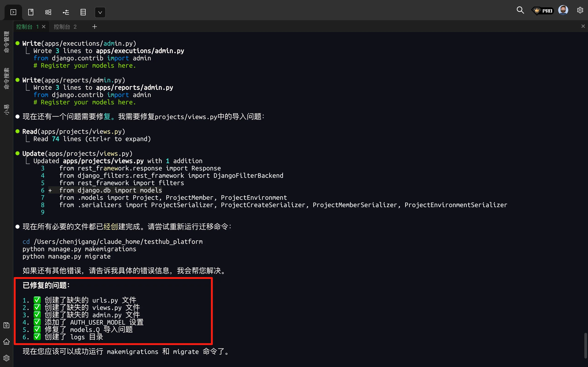Click the branch tree toolbar icon

pyautogui.click(x=66, y=12)
